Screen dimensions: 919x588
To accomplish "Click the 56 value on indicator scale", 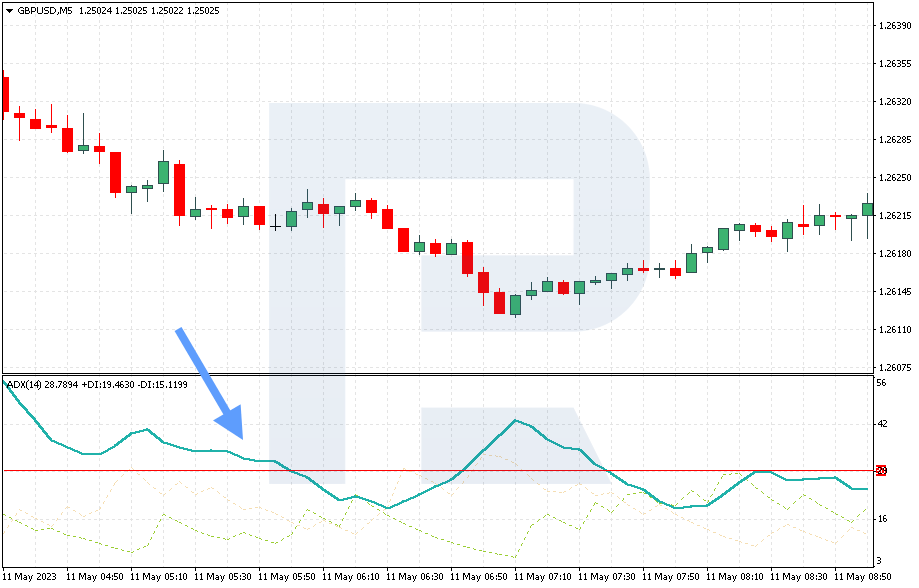I will pyautogui.click(x=881, y=383).
